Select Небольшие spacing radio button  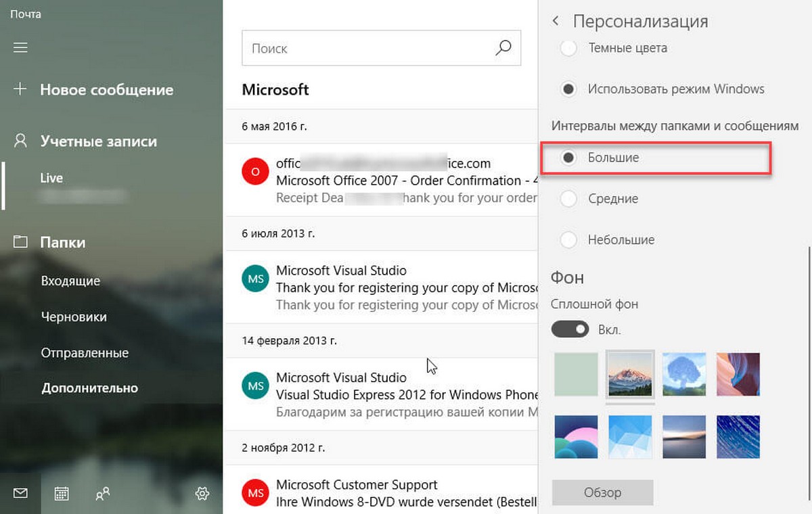click(x=569, y=239)
